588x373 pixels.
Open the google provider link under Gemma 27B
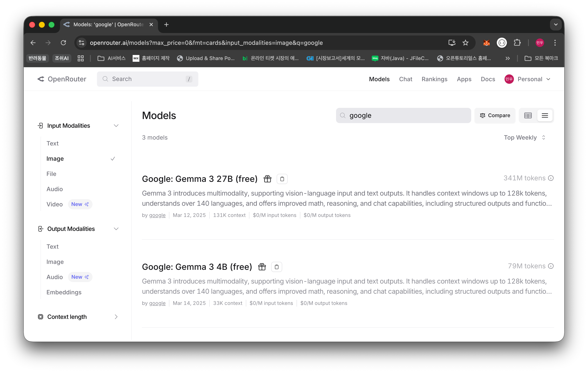[x=157, y=215]
